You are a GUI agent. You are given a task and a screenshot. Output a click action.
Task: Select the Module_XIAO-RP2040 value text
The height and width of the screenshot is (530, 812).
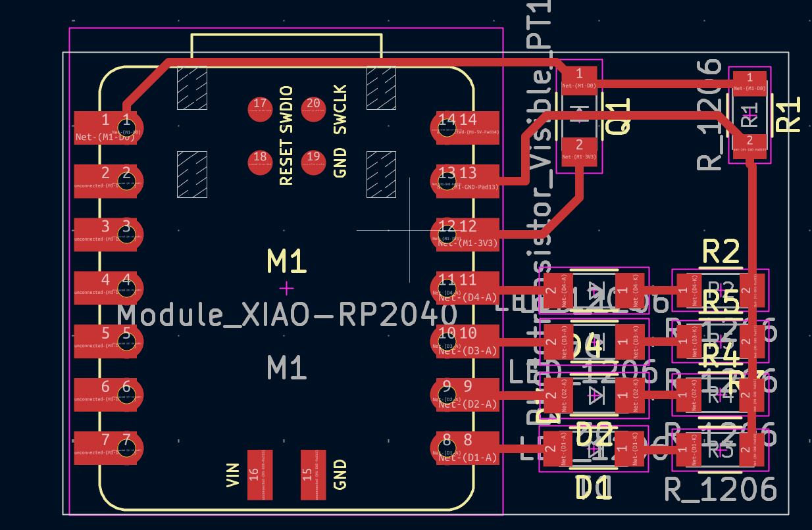[287, 315]
